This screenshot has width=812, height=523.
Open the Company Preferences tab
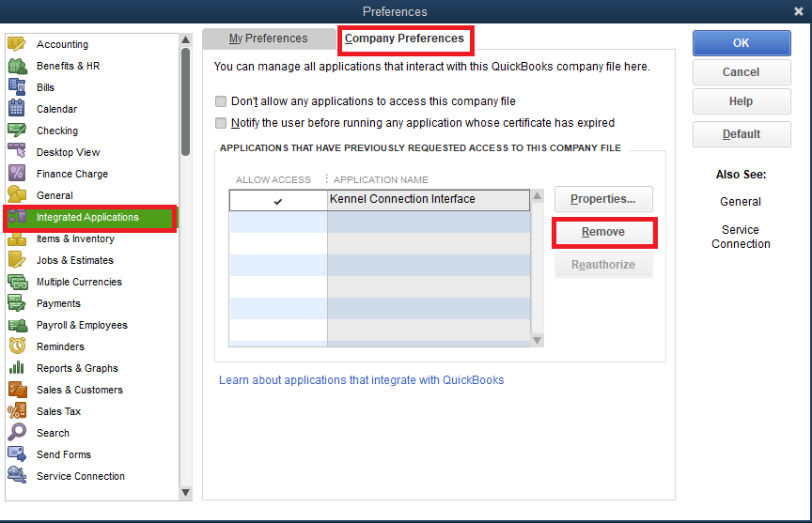click(404, 38)
